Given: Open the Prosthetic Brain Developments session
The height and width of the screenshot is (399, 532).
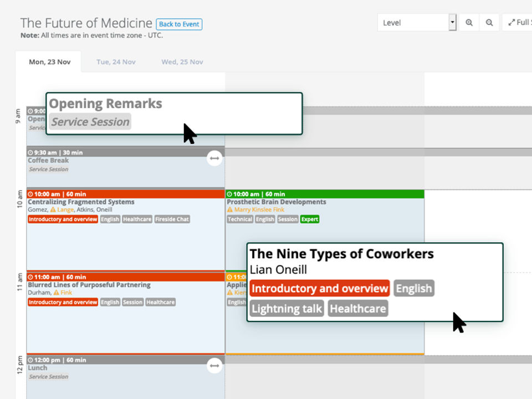Looking at the screenshot, I should [x=276, y=202].
